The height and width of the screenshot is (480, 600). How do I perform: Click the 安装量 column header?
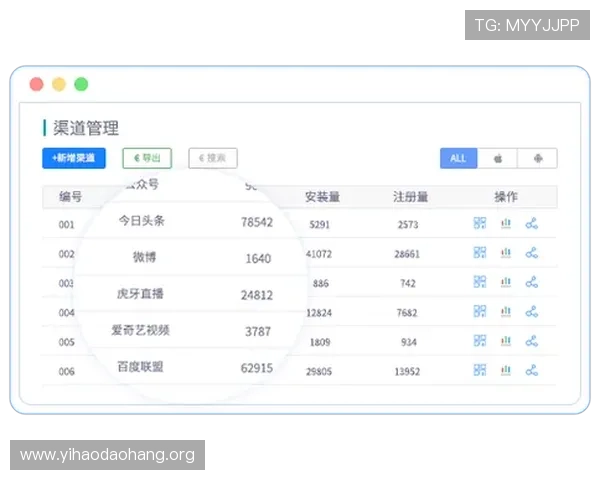322,197
